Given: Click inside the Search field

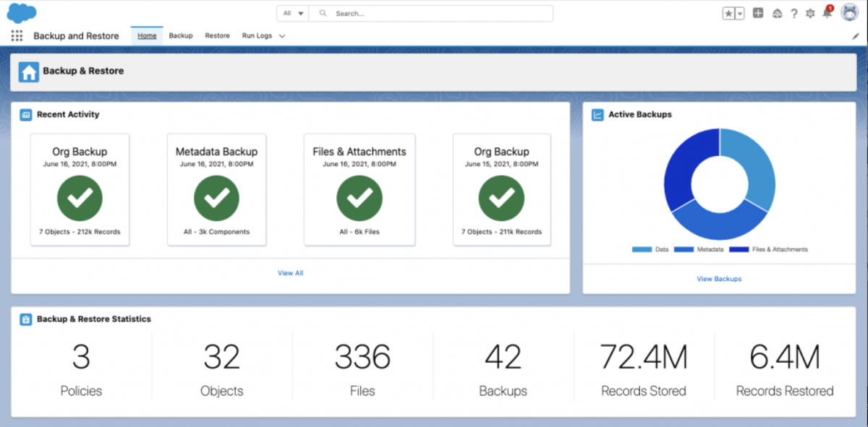Looking at the screenshot, I should [x=434, y=12].
